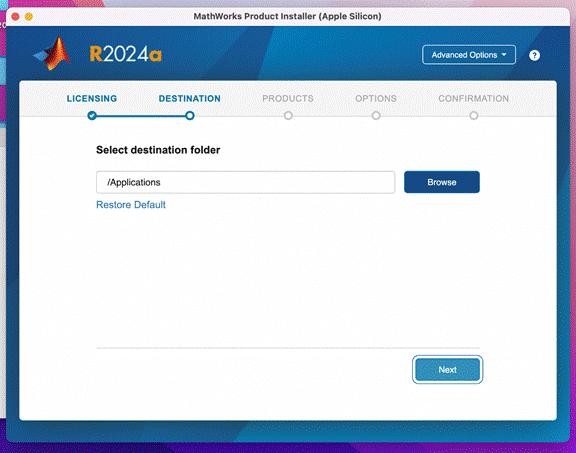Select the Products step tab
This screenshot has height=453, width=576.
coord(288,98)
